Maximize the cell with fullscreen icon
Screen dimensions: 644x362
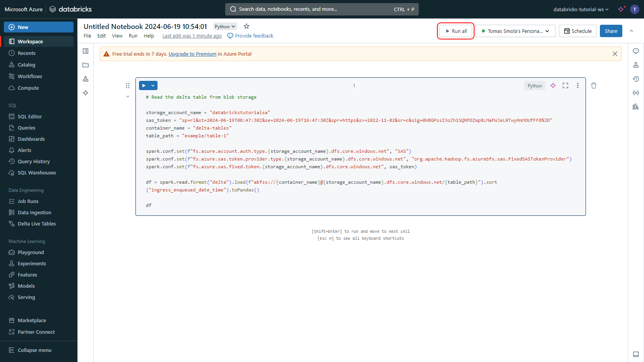(565, 85)
